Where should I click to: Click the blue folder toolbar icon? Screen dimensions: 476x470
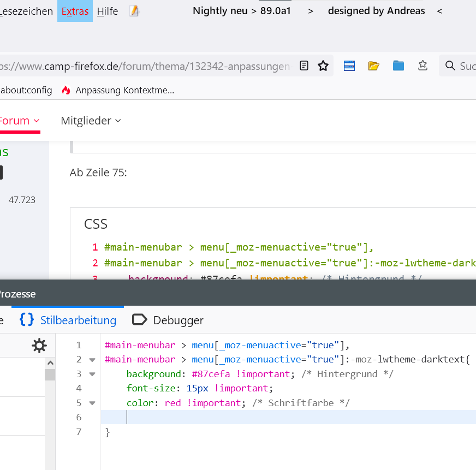[398, 66]
